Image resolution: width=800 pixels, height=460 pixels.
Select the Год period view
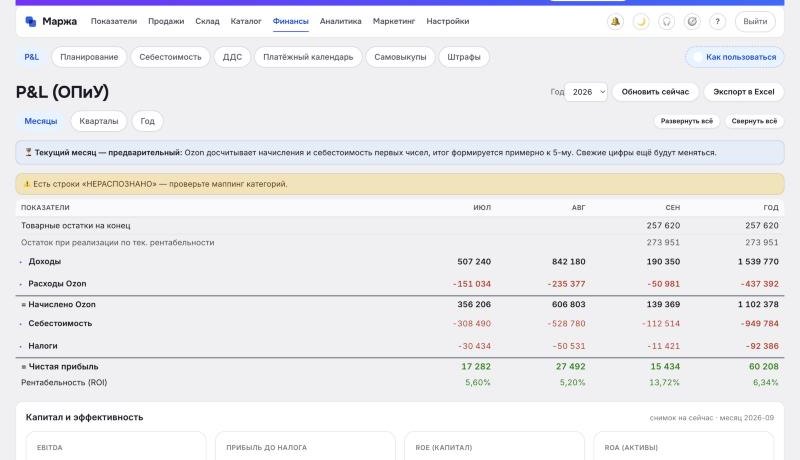click(147, 121)
